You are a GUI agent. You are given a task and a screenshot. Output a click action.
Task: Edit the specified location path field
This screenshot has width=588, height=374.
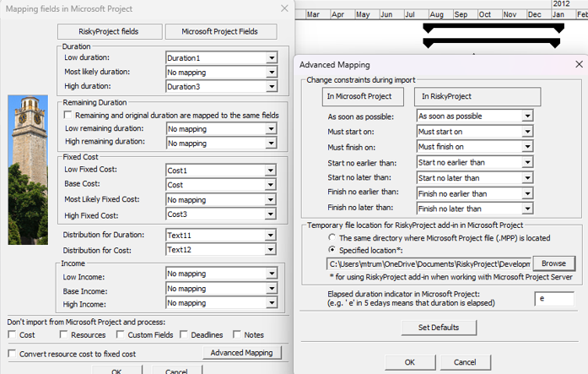429,264
